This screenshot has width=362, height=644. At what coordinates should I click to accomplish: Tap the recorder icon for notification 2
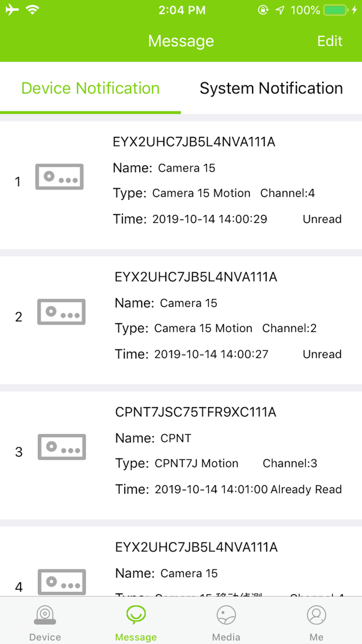[x=61, y=312]
